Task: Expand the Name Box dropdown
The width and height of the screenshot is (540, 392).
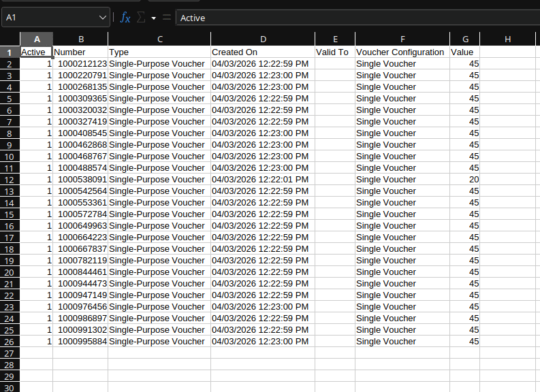Action: pos(102,17)
